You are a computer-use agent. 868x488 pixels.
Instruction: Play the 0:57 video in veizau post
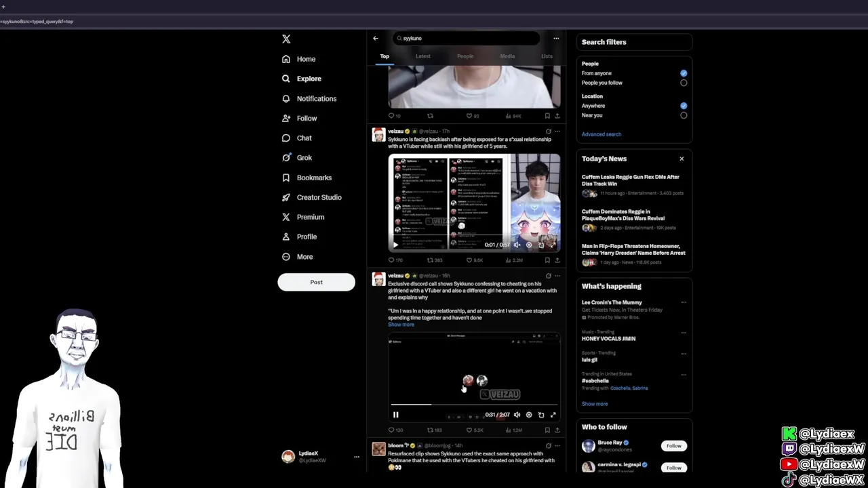coord(396,245)
